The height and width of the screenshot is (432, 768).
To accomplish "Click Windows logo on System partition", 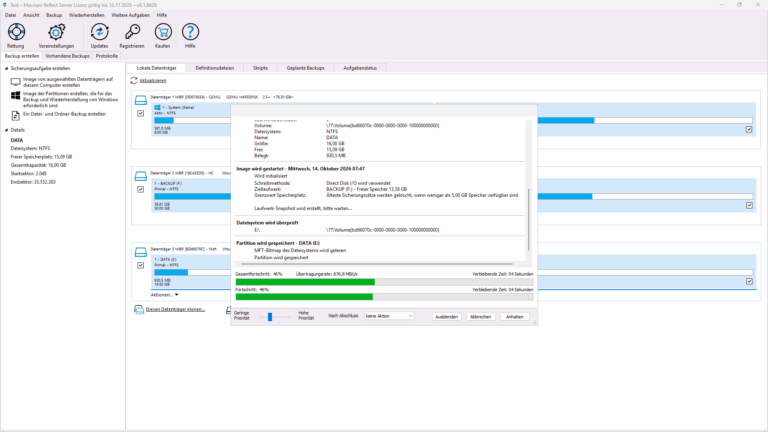I will [157, 107].
